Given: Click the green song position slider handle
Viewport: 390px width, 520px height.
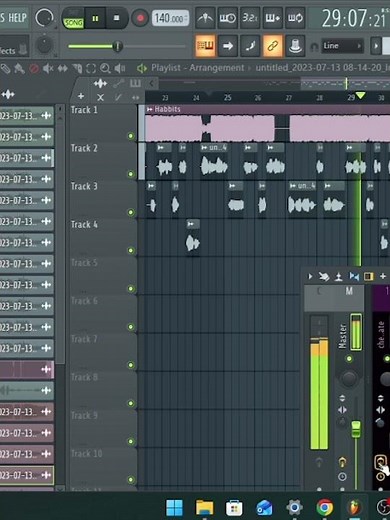Looking at the screenshot, I should click(117, 46).
